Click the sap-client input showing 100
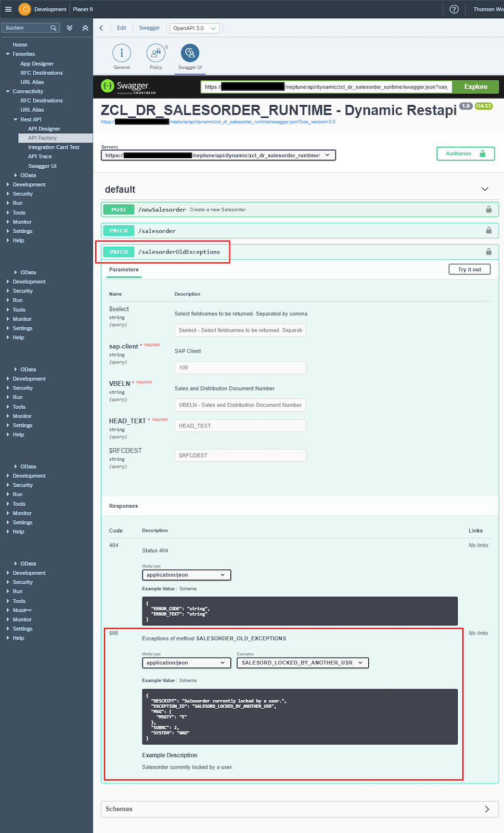This screenshot has height=833, width=504. tap(240, 368)
